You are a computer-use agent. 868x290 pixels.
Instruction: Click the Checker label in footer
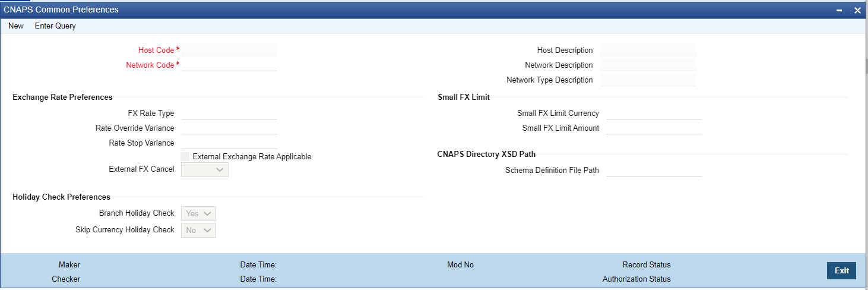pos(66,279)
